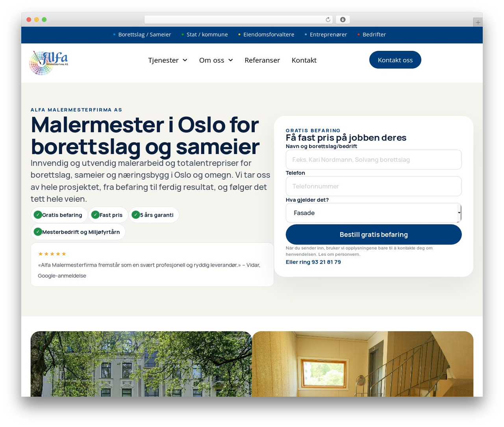Select Entreprenører in the top bar

pyautogui.click(x=328, y=35)
